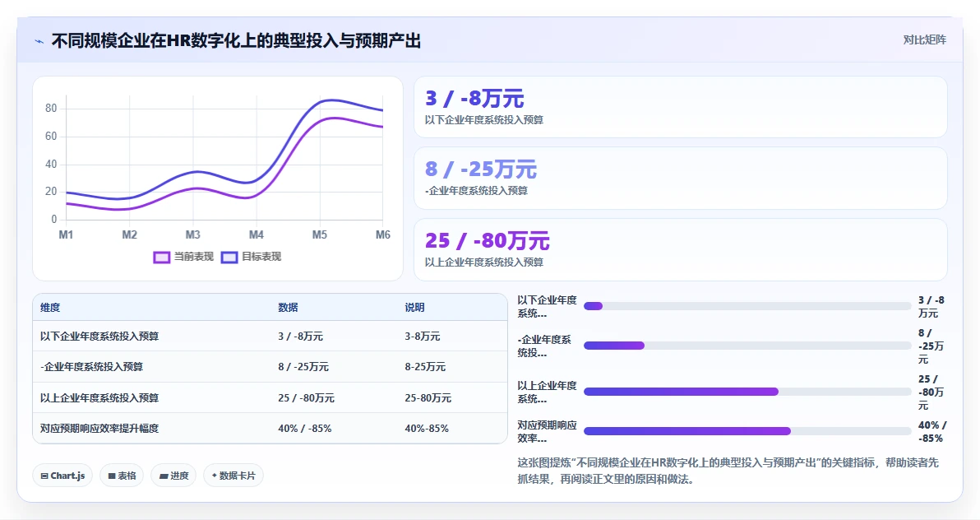980x520 pixels.
Task: Click the 维度 column header
Action: [x=51, y=307]
